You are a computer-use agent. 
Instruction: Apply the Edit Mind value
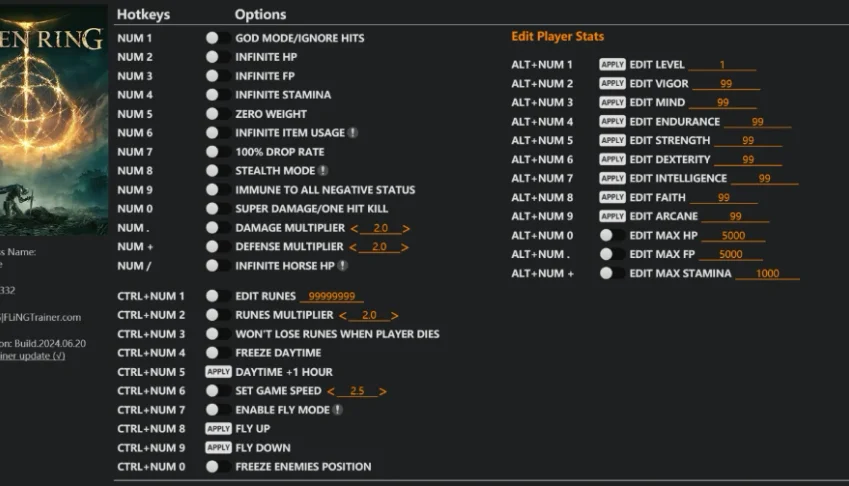tap(612, 102)
